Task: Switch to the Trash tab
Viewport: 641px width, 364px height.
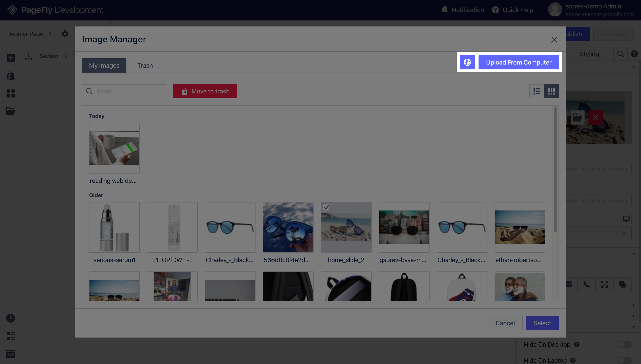Action: (x=145, y=65)
